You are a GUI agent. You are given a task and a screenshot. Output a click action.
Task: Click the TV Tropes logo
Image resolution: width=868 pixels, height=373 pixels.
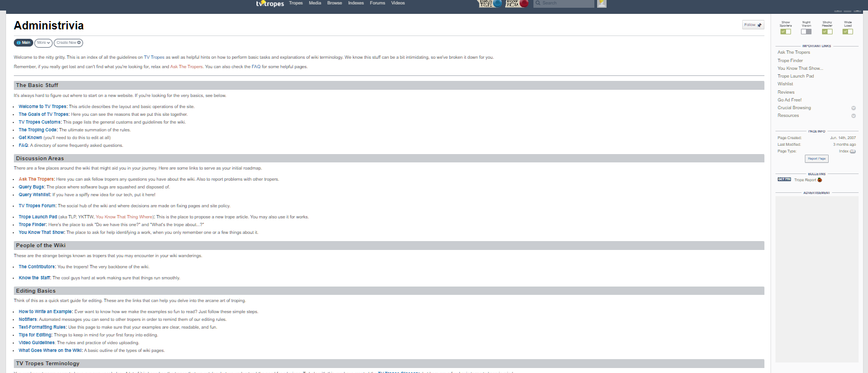(x=270, y=3)
